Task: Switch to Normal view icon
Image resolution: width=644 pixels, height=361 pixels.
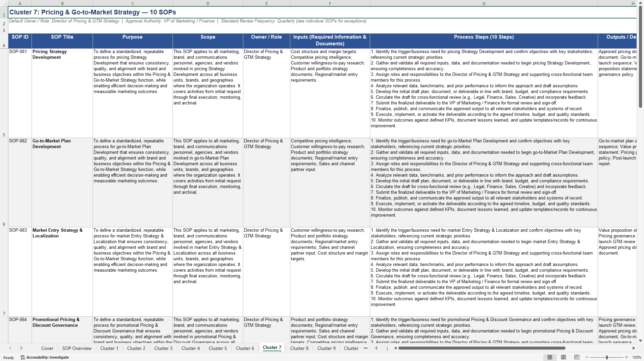Action: pos(550,357)
